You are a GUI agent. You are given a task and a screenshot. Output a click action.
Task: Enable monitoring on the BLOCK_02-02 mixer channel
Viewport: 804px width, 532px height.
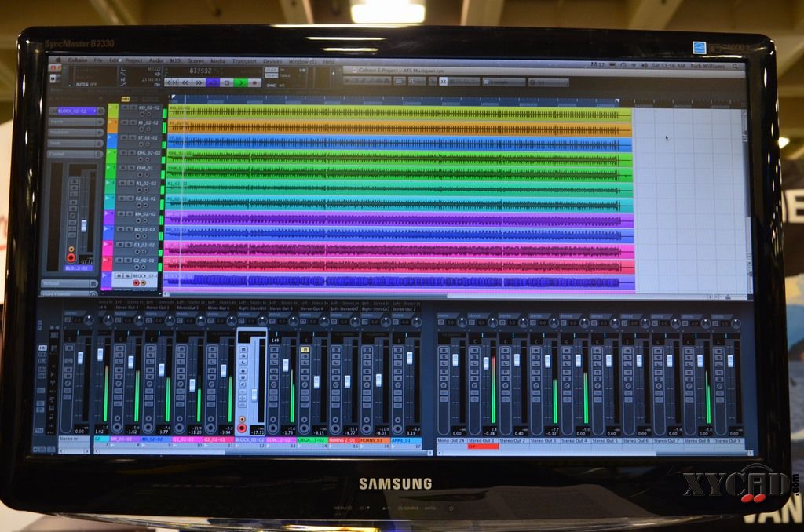(x=243, y=419)
